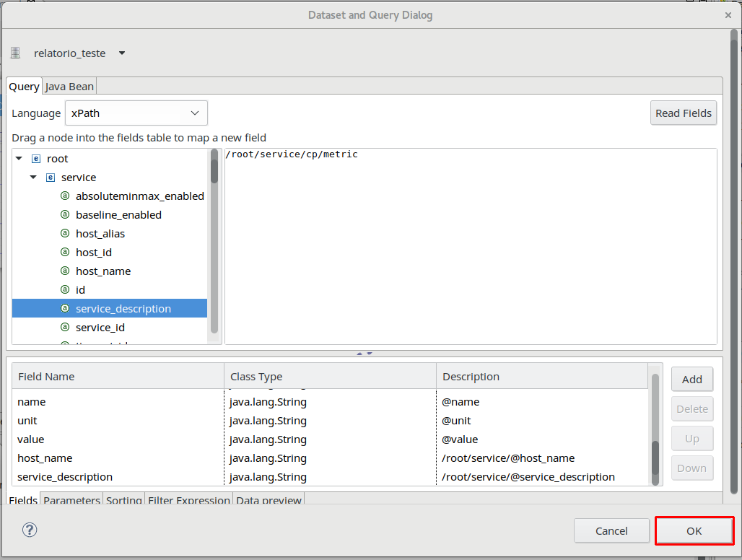Open the Data preview tab
Screen dimensions: 742x560
269,500
